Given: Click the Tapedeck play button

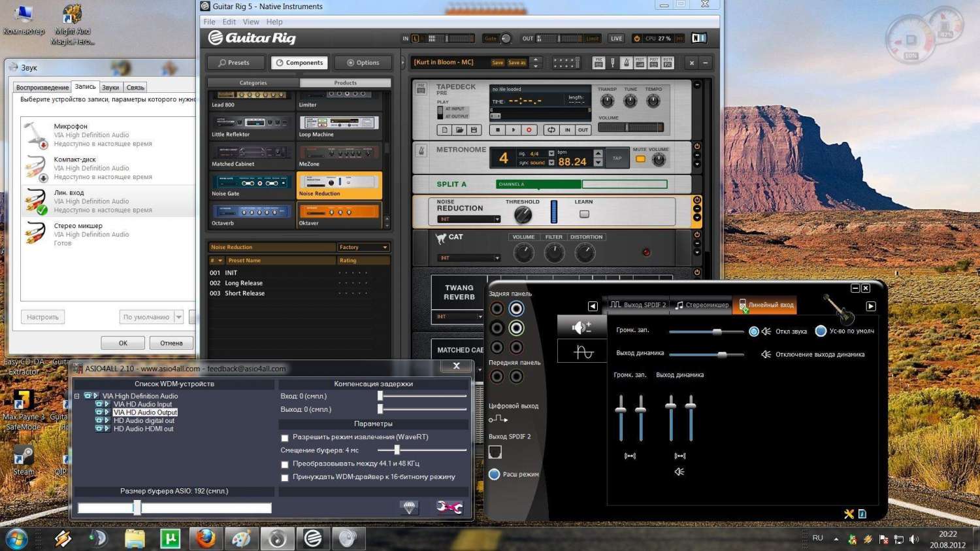Looking at the screenshot, I should pyautogui.click(x=514, y=130).
